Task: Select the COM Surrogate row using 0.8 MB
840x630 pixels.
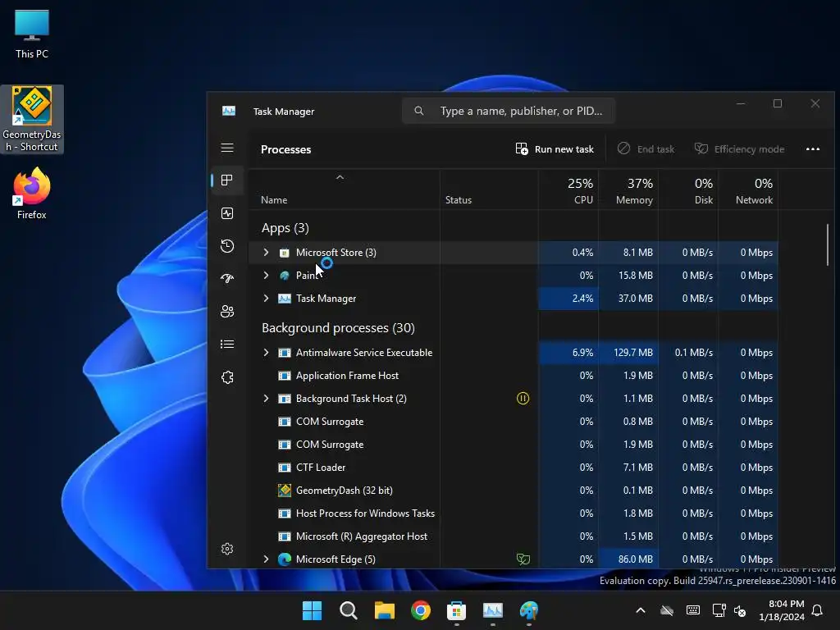Action: pyautogui.click(x=514, y=422)
